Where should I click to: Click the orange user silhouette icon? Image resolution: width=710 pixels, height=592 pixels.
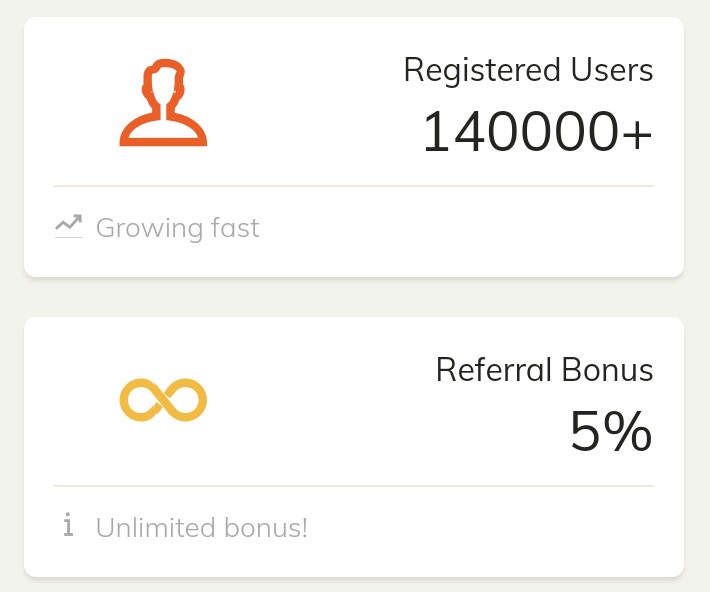pyautogui.click(x=163, y=104)
